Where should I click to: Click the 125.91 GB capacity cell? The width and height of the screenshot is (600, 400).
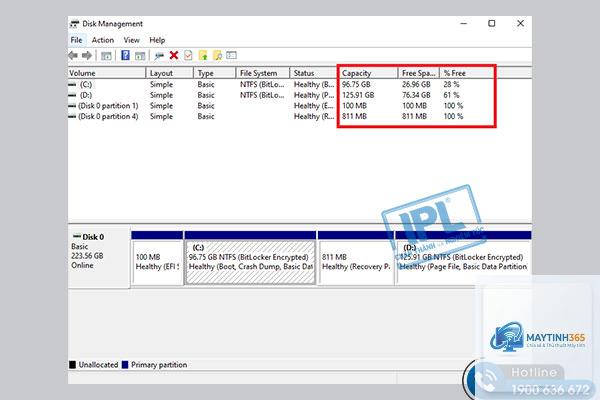click(x=358, y=95)
